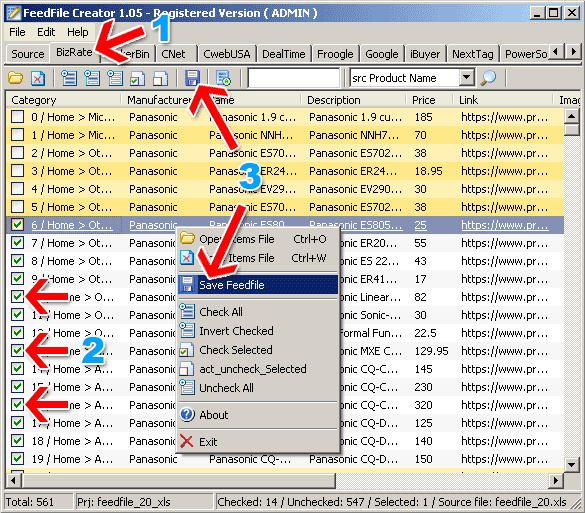Click the price cell 129.95

pos(431,351)
